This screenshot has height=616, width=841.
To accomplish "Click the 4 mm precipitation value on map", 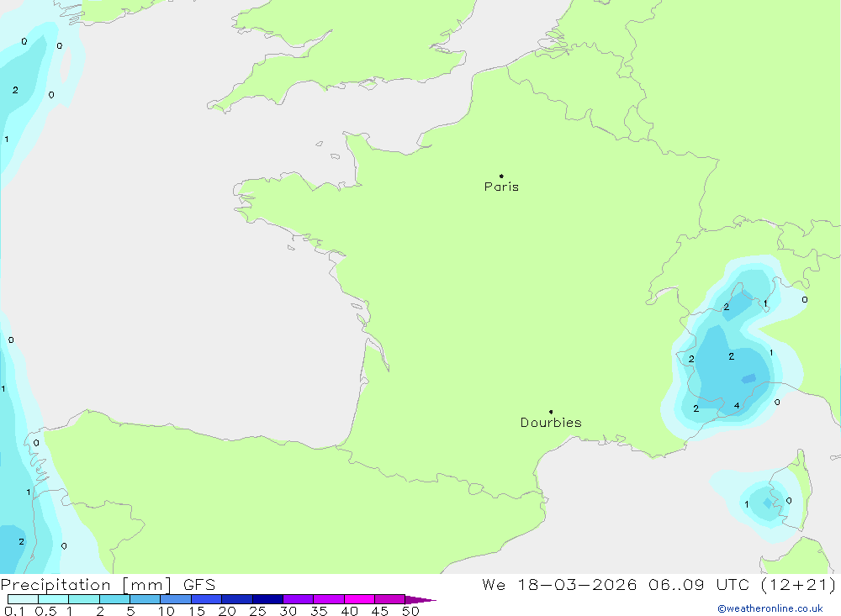I will point(737,406).
